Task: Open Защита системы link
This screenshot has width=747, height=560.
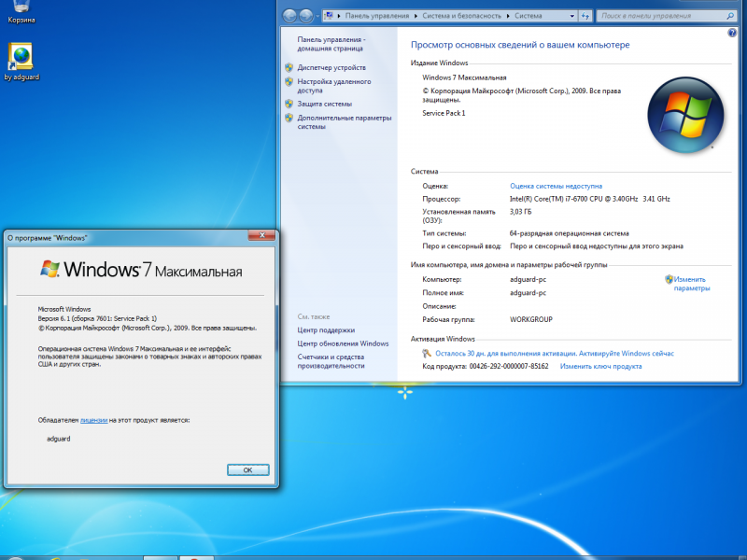Action: coord(324,104)
